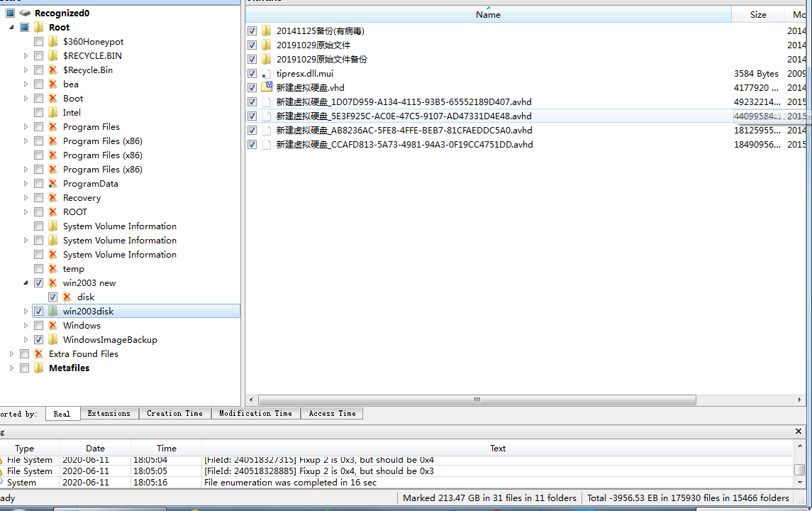This screenshot has width=812, height=511.
Task: Click the $360Honeypot folder icon
Action: (x=52, y=41)
